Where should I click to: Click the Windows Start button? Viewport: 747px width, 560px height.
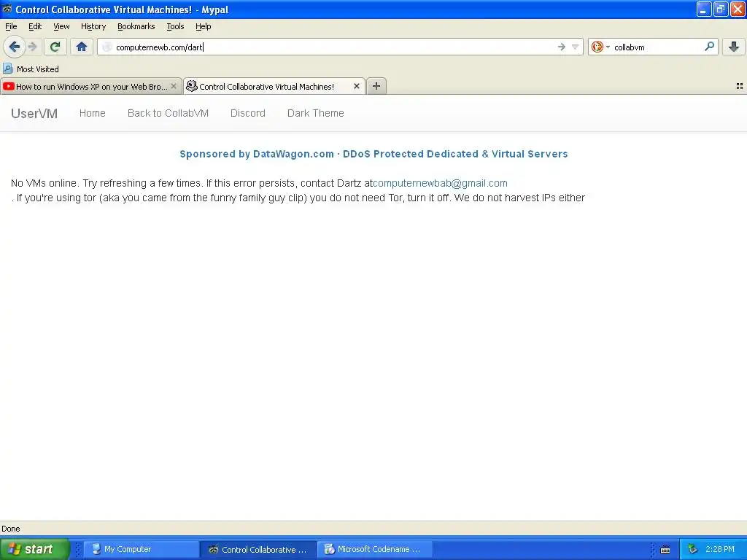click(34, 549)
